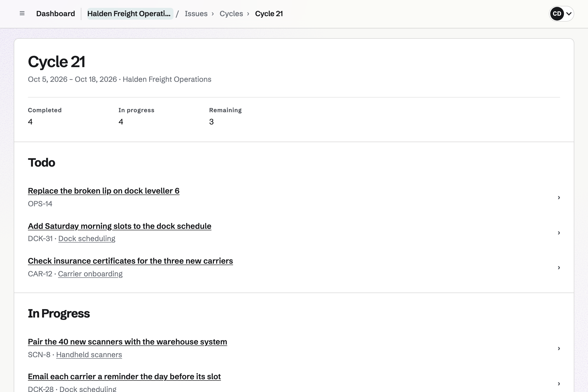Click the chevron arrow on the DCK-31 row

click(559, 233)
